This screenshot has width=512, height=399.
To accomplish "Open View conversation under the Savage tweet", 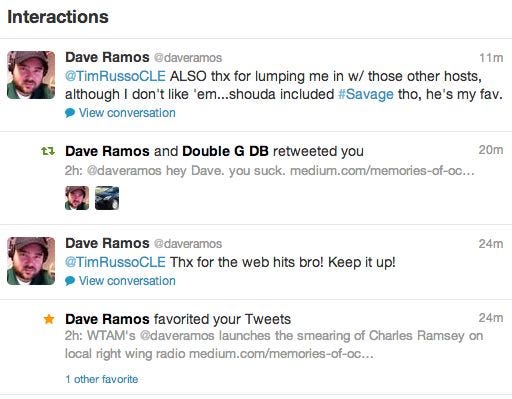I will pyautogui.click(x=127, y=113).
